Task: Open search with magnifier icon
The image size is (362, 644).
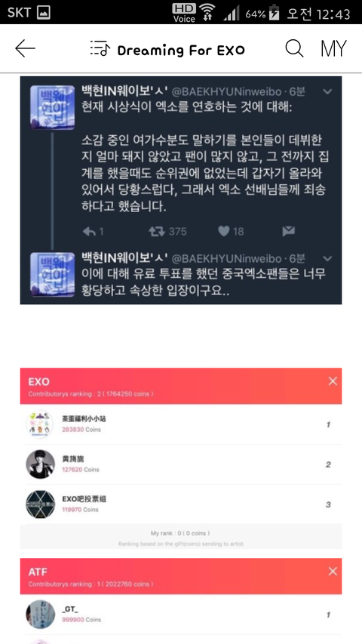Action: pyautogui.click(x=294, y=48)
